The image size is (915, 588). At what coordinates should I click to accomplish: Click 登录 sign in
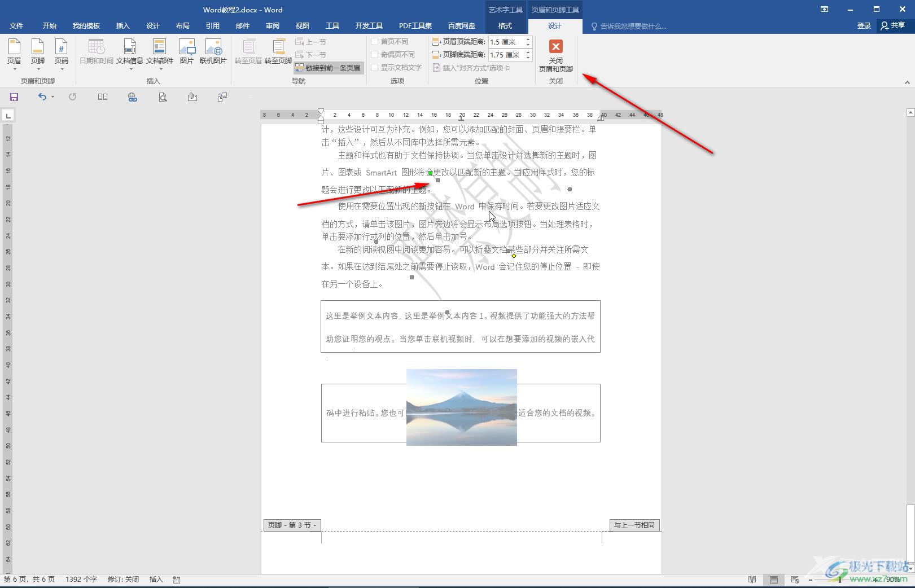click(x=864, y=26)
